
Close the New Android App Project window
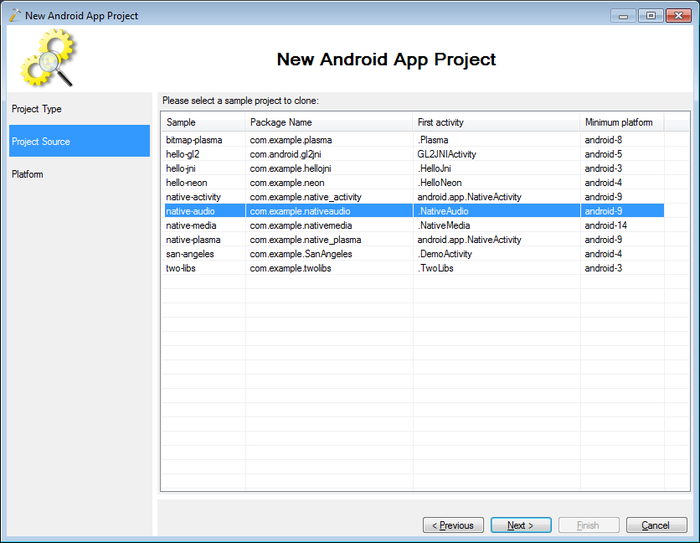click(x=679, y=16)
